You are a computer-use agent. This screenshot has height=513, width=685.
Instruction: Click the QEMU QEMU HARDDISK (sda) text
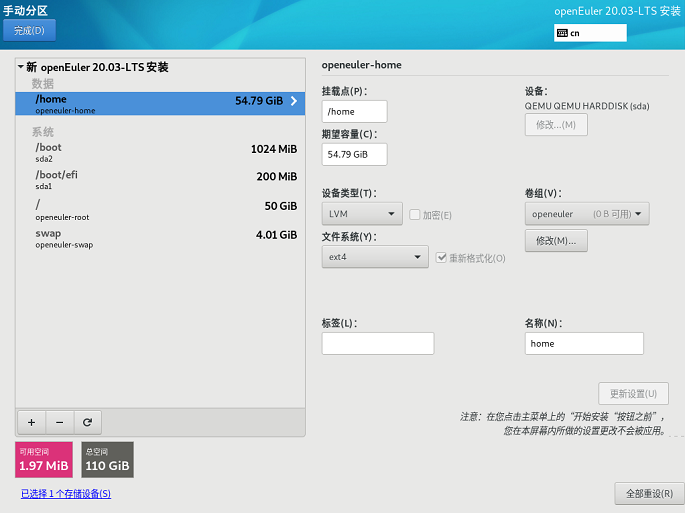click(x=587, y=106)
